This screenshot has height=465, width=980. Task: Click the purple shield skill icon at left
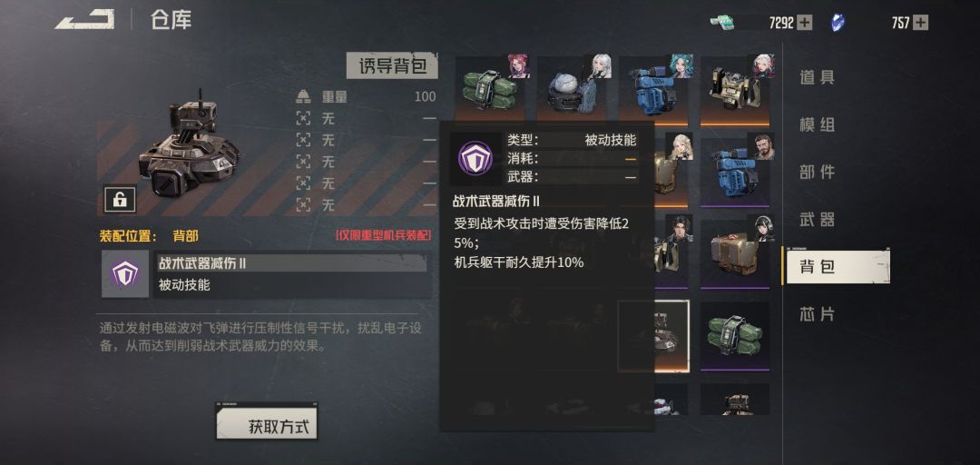pyautogui.click(x=125, y=274)
